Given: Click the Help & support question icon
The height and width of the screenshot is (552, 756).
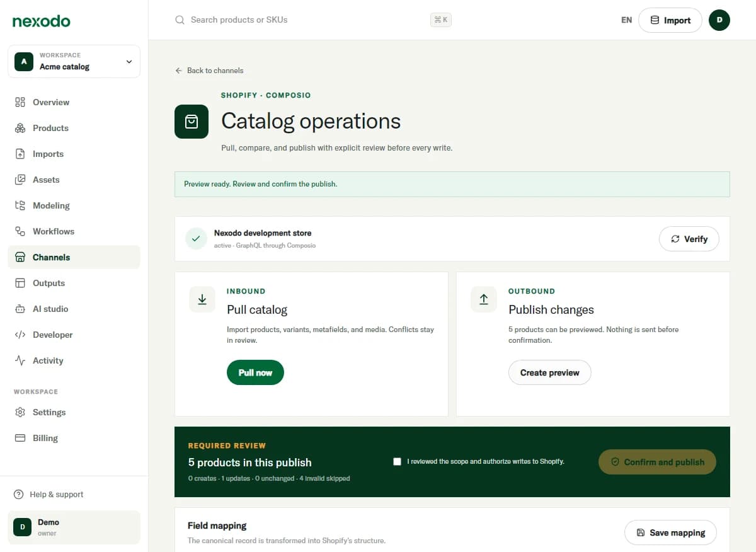Looking at the screenshot, I should [x=19, y=495].
